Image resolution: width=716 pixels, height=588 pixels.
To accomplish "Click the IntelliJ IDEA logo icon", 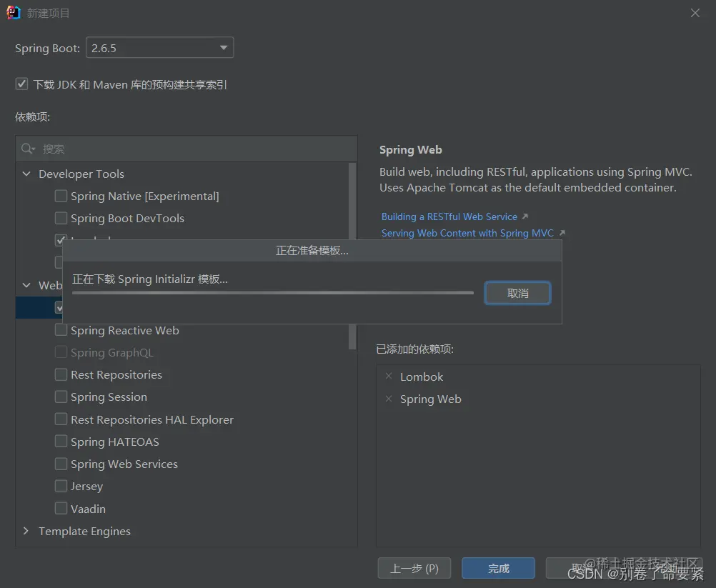I will (x=14, y=13).
